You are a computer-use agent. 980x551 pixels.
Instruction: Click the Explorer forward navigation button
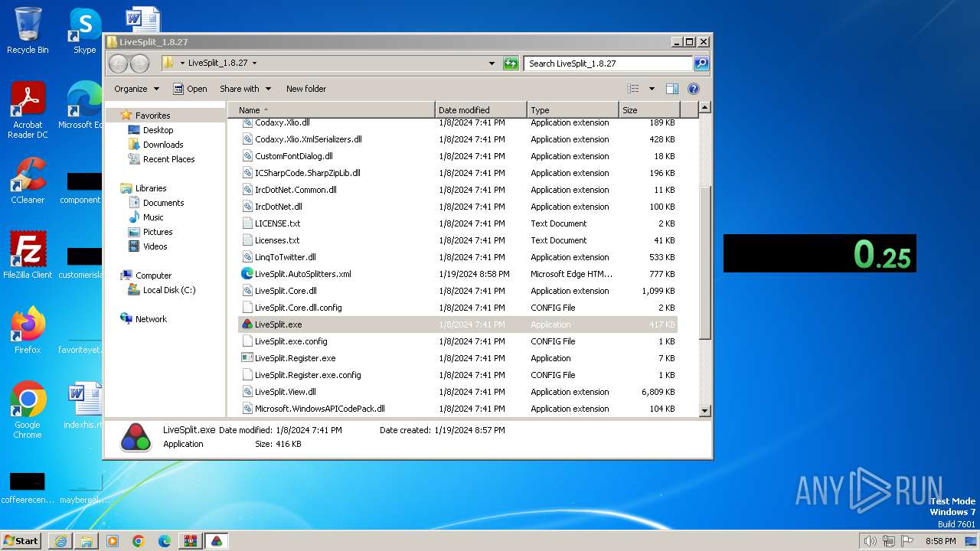tap(139, 64)
